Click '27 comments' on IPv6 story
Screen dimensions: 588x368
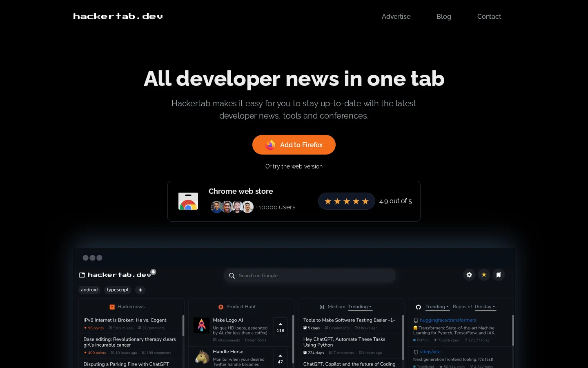pos(151,328)
